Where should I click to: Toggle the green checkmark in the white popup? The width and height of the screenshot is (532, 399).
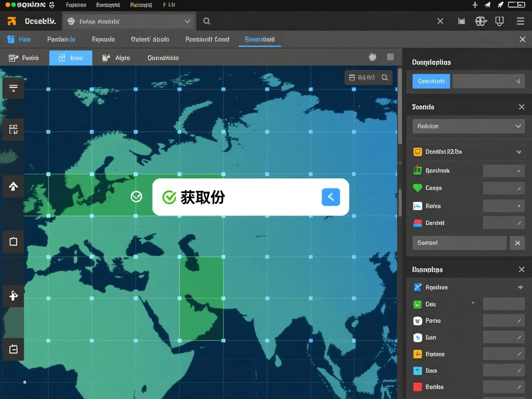pos(169,197)
